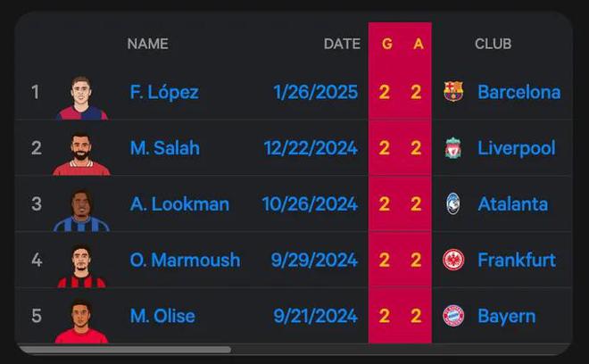
Task: Open the Bayern club link
Action: 506,316
